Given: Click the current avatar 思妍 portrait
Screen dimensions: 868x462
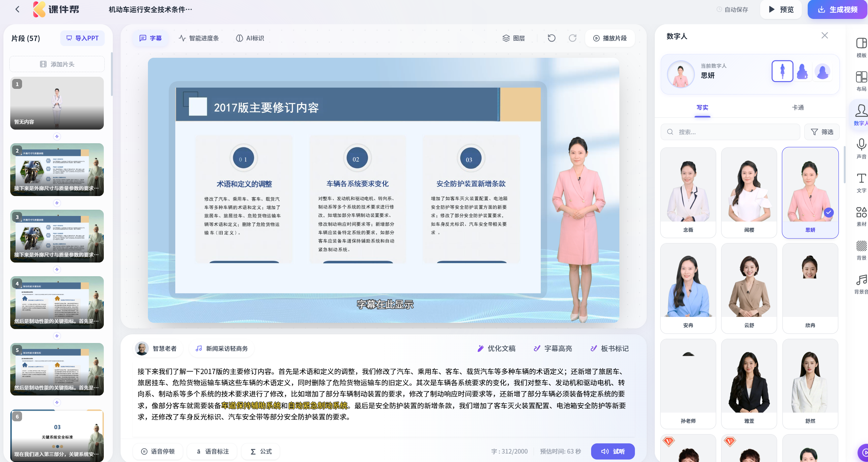Looking at the screenshot, I should 681,74.
